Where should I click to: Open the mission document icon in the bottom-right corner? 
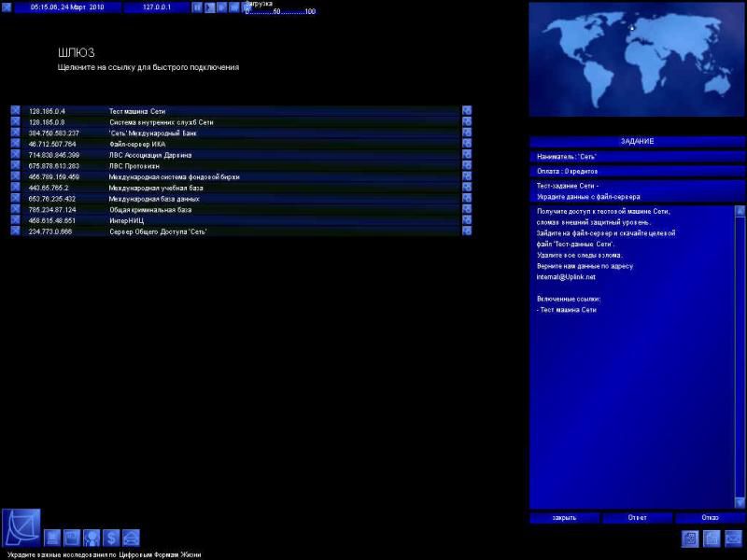[690, 539]
